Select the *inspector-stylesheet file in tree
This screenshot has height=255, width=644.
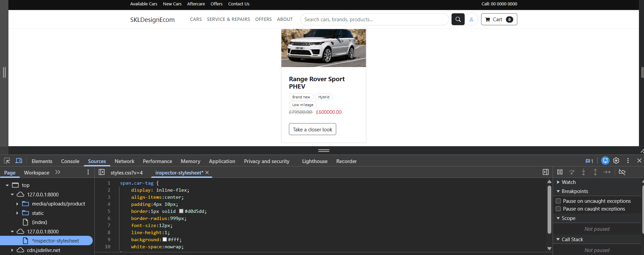46,241
